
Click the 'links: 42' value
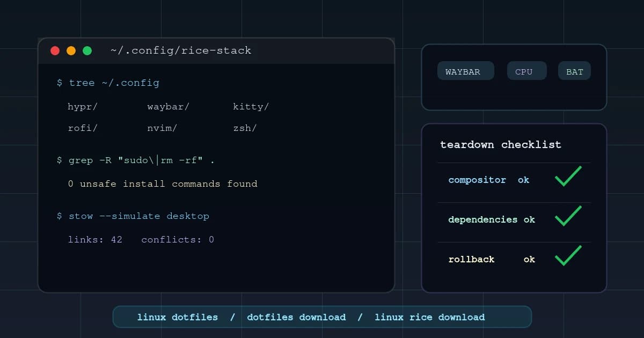click(95, 240)
